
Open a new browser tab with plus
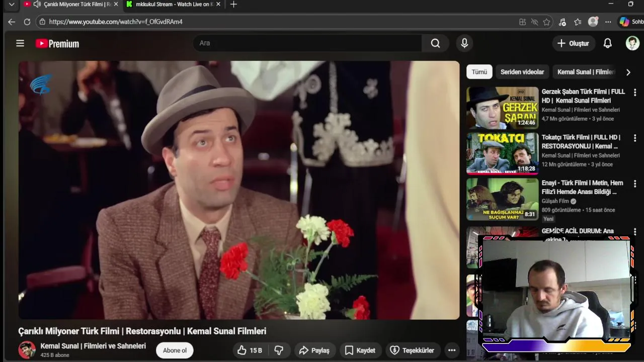pos(233,4)
